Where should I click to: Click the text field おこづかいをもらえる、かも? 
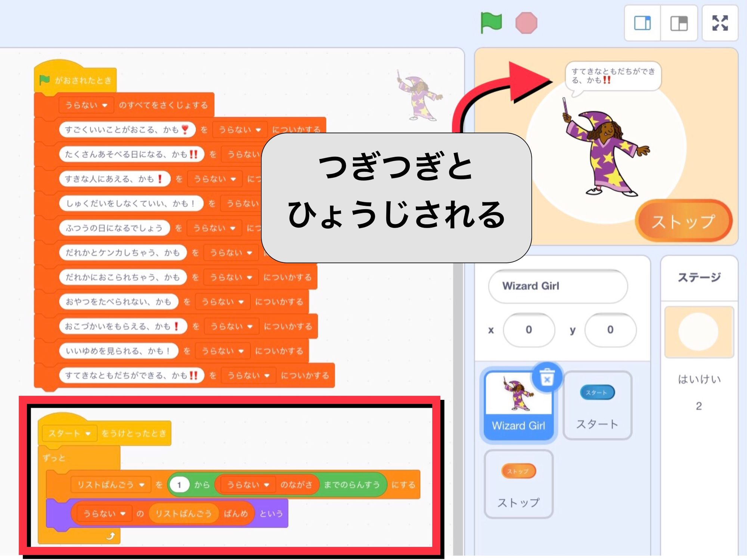coord(123,326)
